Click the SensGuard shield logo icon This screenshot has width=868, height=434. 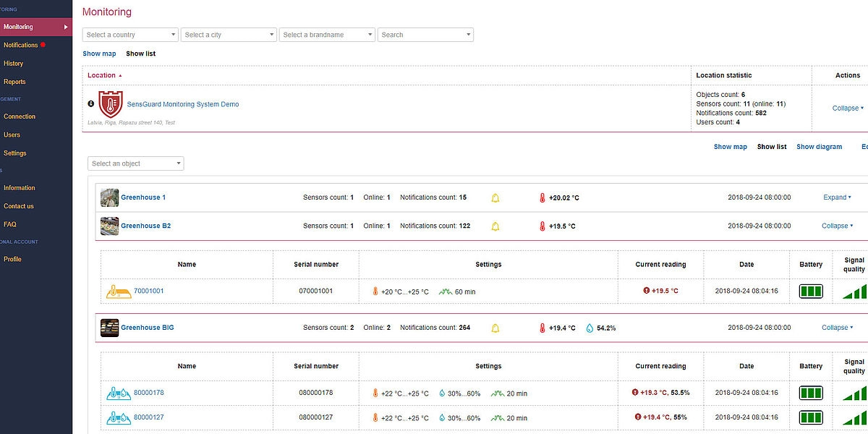pyautogui.click(x=111, y=104)
